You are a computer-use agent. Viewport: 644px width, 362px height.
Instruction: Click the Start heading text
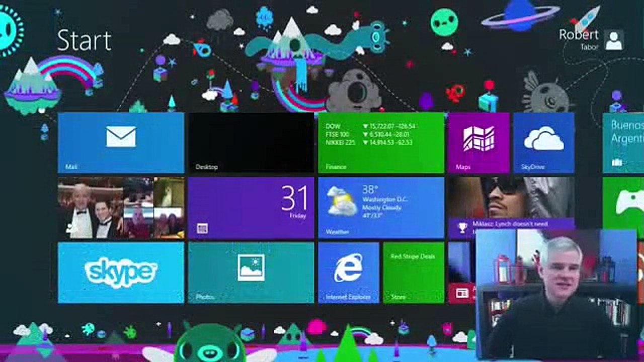coord(84,40)
